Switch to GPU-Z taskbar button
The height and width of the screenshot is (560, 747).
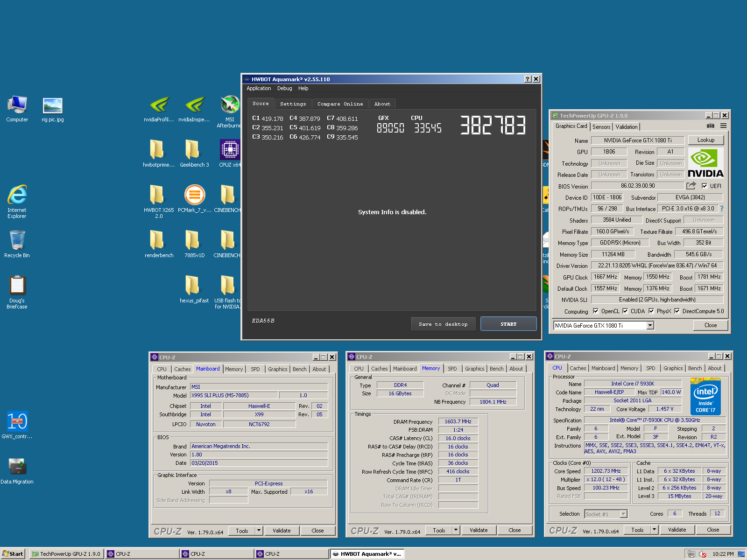[x=66, y=554]
